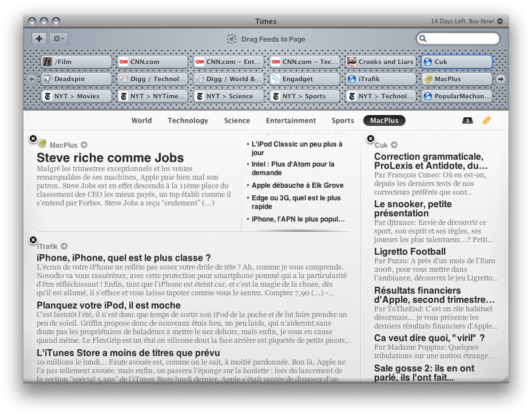Click the add feed plus button
The image size is (532, 415).
pos(39,38)
